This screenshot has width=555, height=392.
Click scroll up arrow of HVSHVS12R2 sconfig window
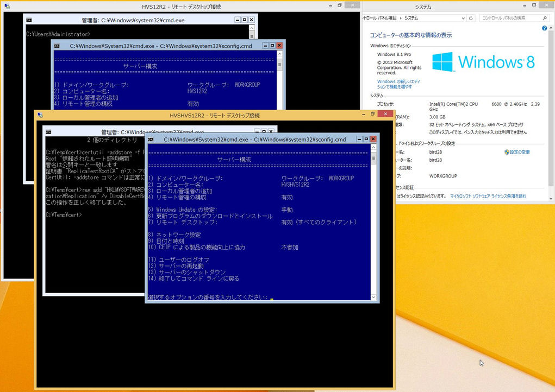click(373, 147)
